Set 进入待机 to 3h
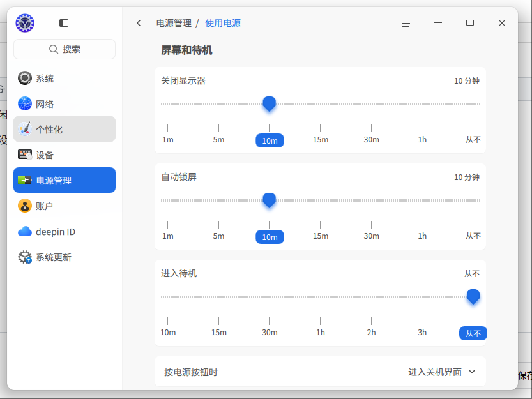532x399 pixels. 422,332
